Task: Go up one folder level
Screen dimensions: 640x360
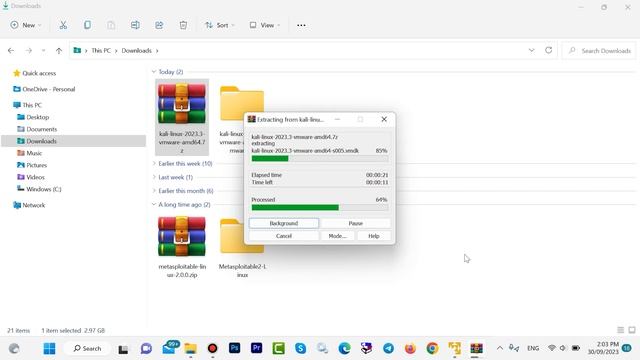Action: coord(59,51)
